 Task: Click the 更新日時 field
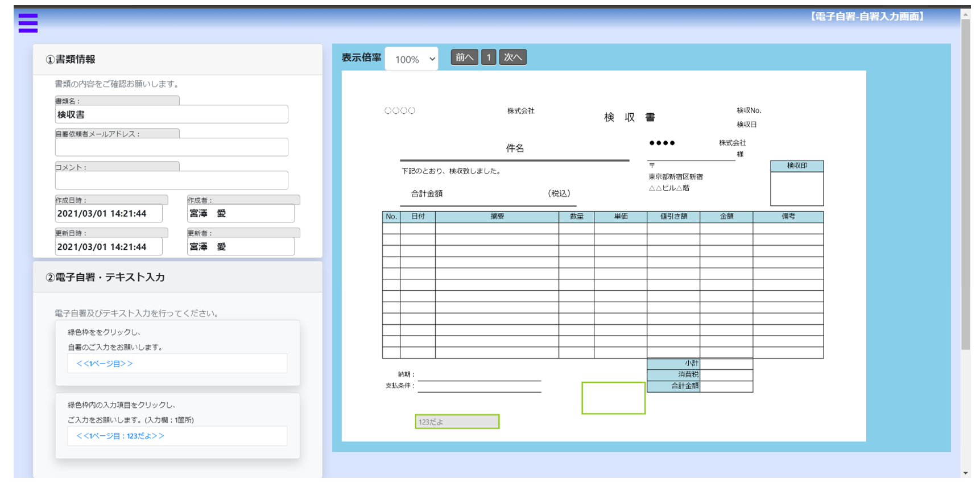[x=109, y=246]
